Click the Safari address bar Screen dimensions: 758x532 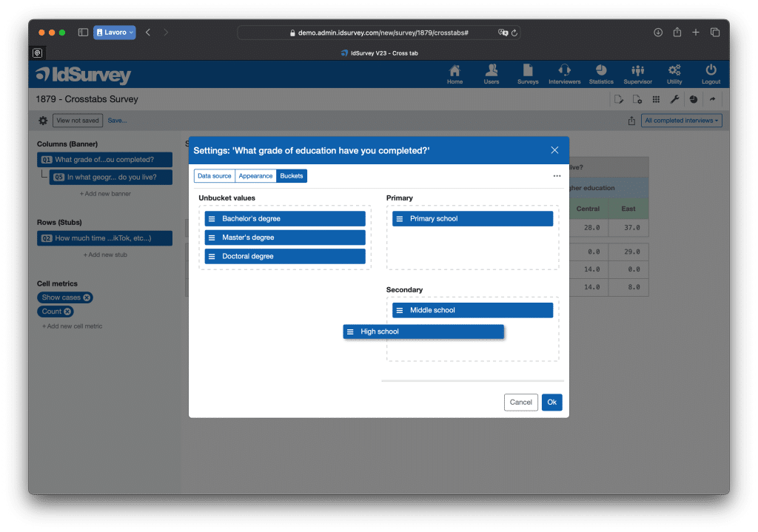[379, 33]
